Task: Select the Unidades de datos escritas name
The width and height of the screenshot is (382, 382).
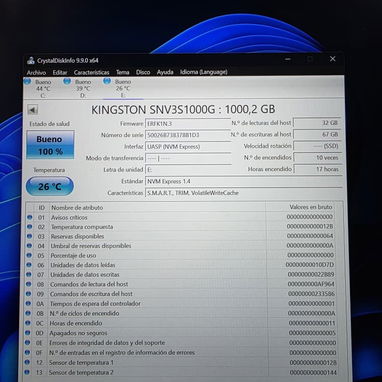Action: tap(85, 275)
